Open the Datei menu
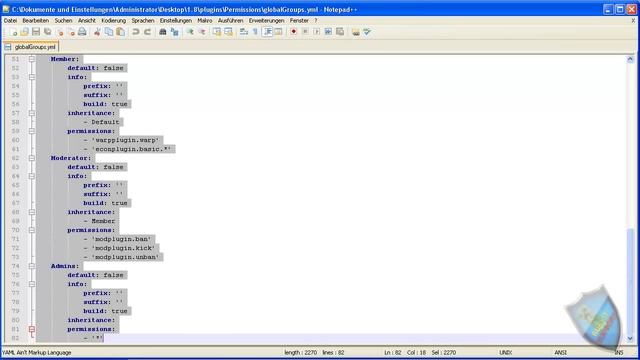Viewport: 640px width, 360px height. [10, 20]
